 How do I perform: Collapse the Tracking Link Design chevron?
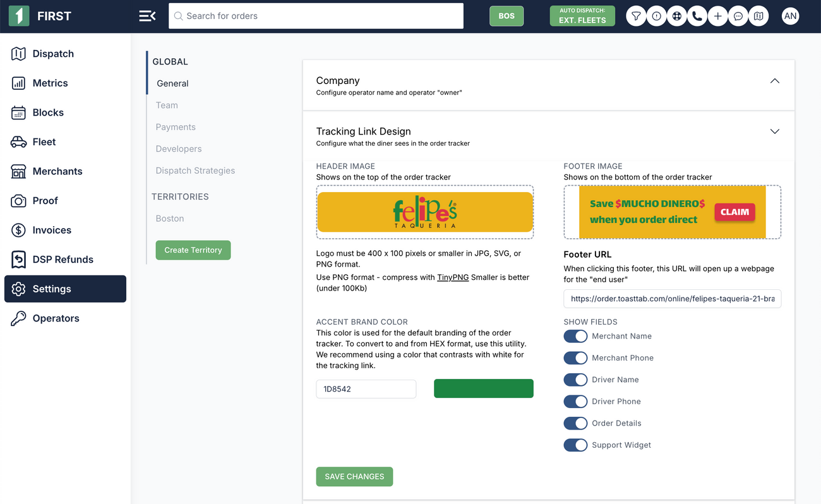775,131
